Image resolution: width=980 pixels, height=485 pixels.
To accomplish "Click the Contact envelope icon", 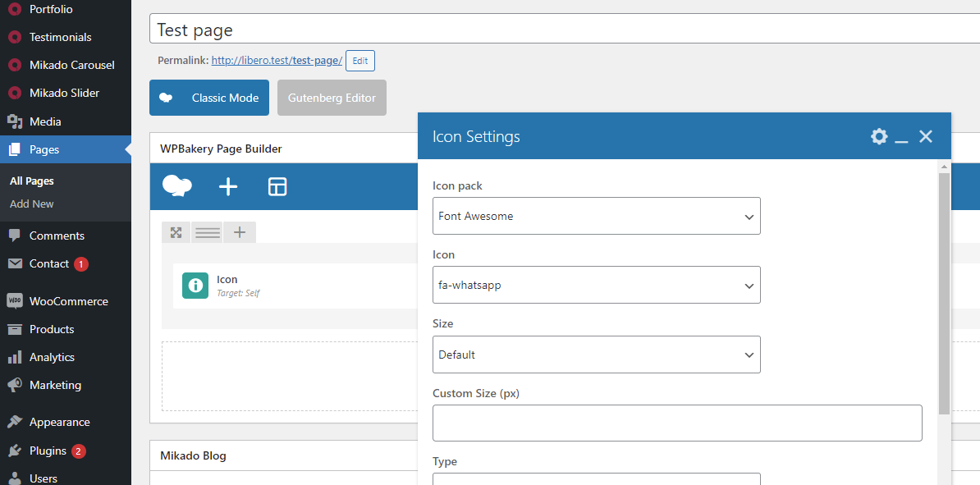I will tap(15, 263).
